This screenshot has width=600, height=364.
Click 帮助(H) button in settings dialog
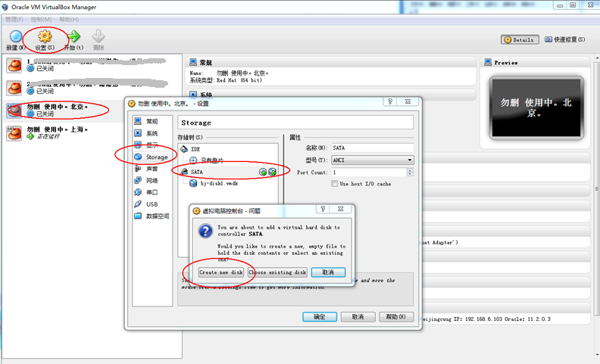396,317
